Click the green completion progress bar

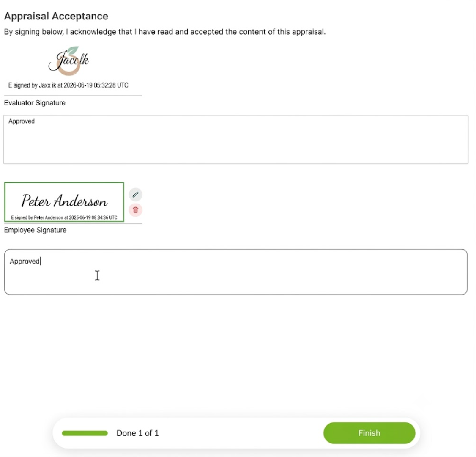click(x=85, y=433)
